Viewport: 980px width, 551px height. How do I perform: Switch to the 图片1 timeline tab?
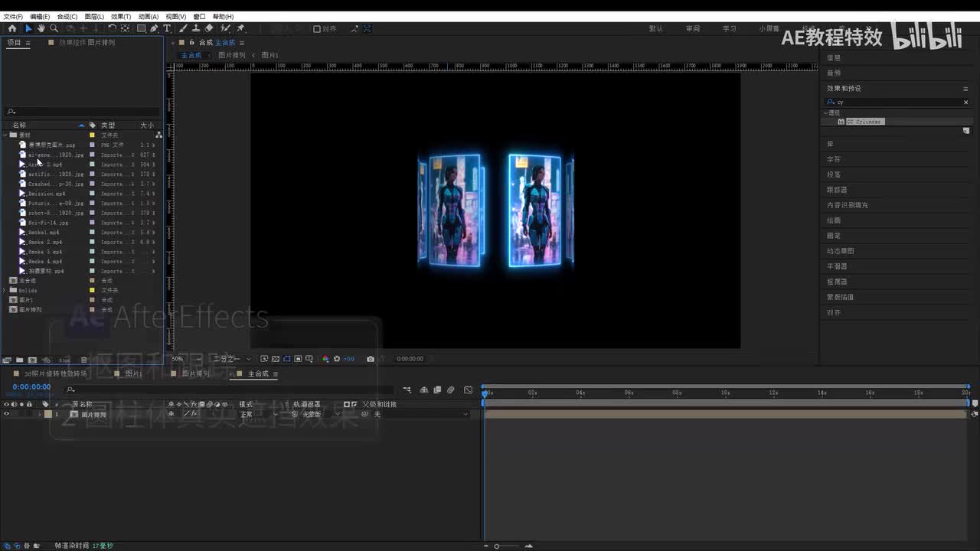[133, 374]
